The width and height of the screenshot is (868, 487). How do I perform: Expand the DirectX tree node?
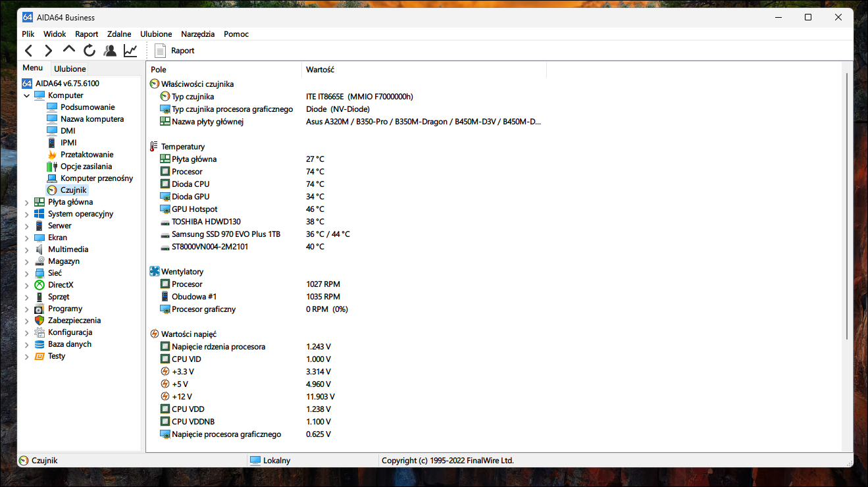tap(27, 285)
